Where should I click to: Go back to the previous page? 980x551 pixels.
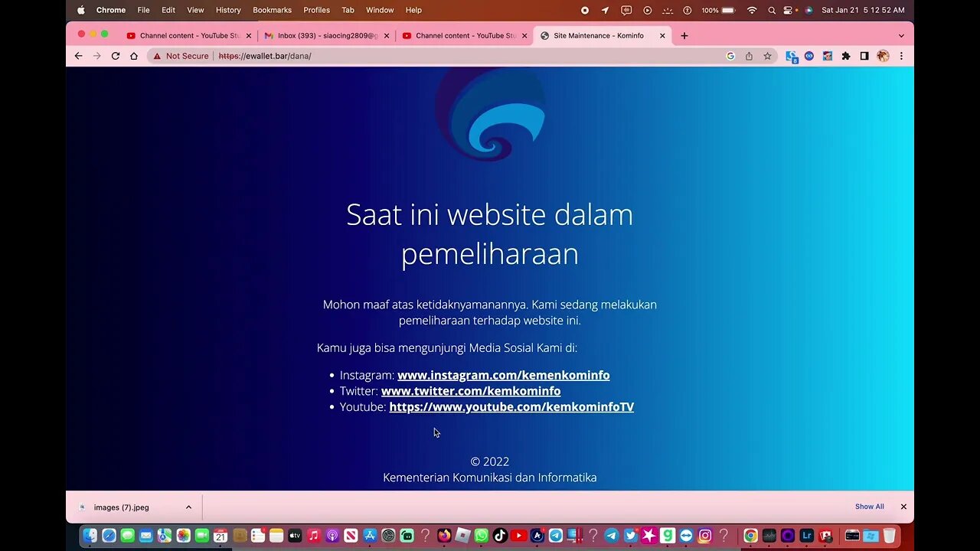[x=78, y=56]
